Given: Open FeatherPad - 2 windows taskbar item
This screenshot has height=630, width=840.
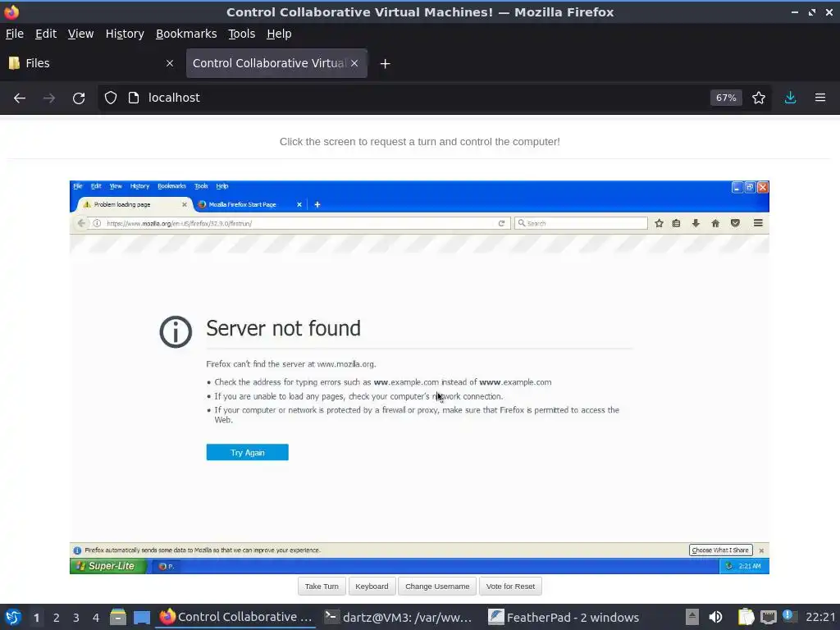Looking at the screenshot, I should (x=564, y=618).
